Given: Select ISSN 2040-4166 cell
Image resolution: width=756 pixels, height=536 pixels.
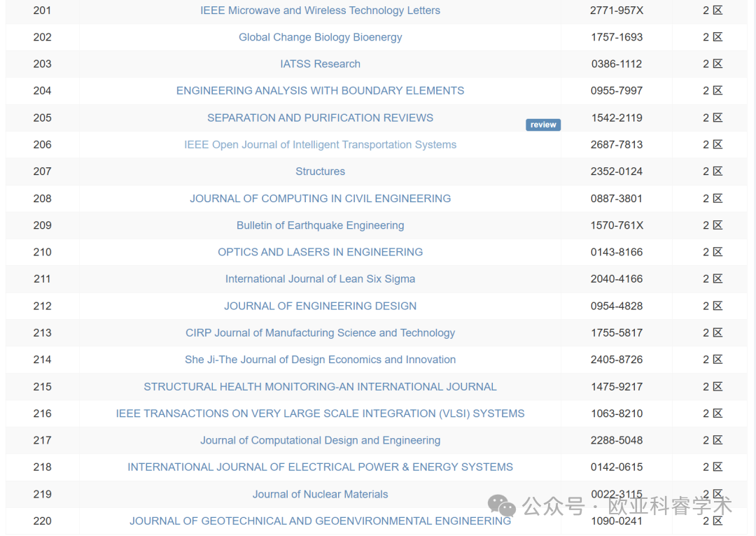Looking at the screenshot, I should tap(617, 278).
